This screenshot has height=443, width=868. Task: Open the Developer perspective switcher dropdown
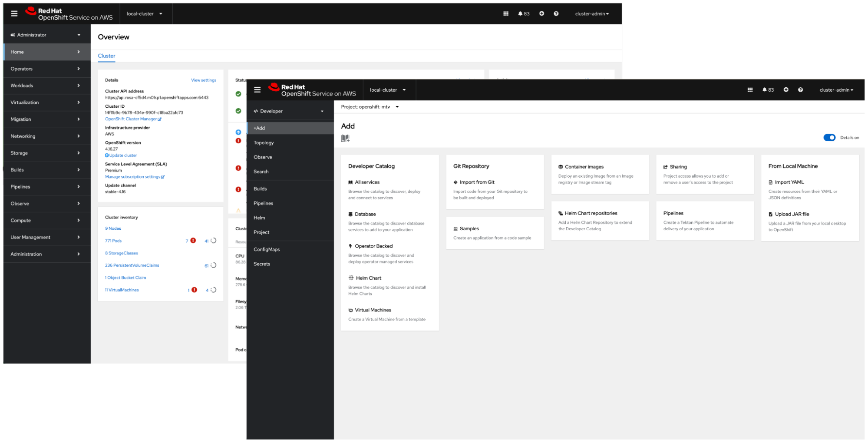pos(289,111)
